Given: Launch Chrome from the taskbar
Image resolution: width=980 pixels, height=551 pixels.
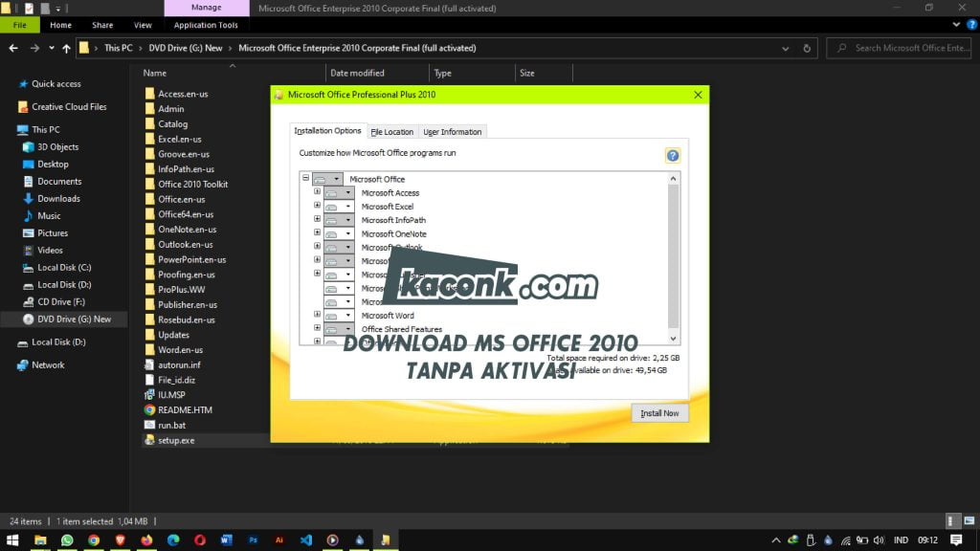Looking at the screenshot, I should 94,540.
